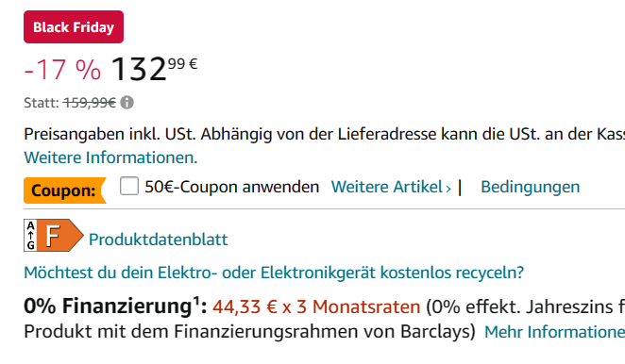Screen dimensions: 625x364
Task: Click the current price 132,99 €
Action: click(154, 69)
